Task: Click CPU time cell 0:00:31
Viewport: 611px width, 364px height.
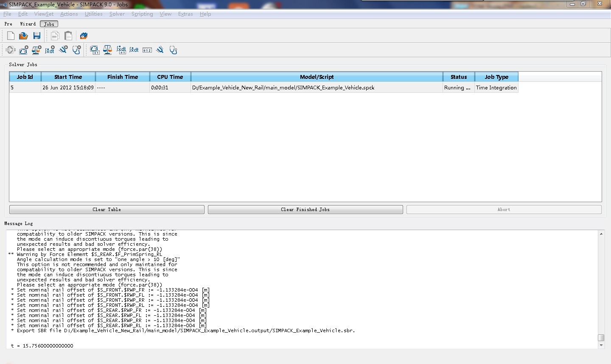Action: click(170, 88)
